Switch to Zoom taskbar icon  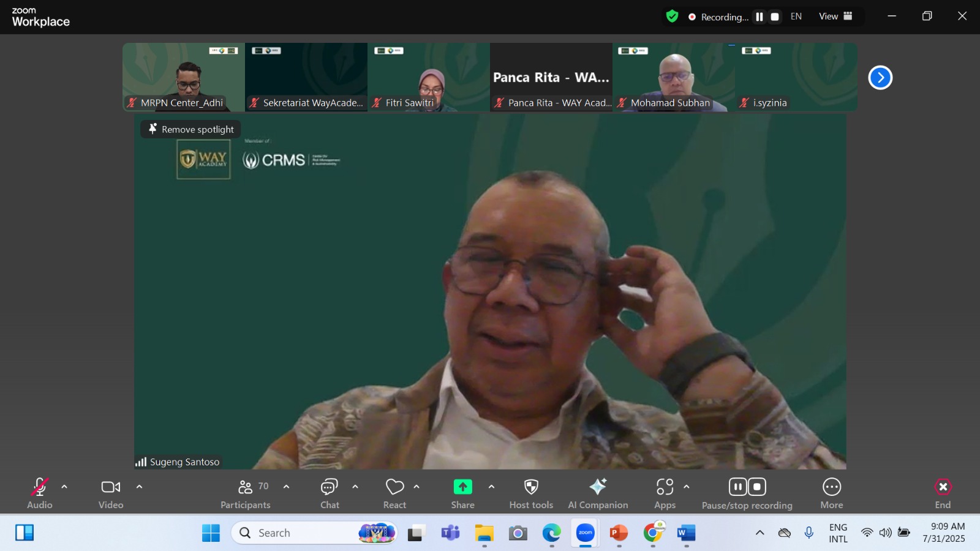tap(586, 533)
